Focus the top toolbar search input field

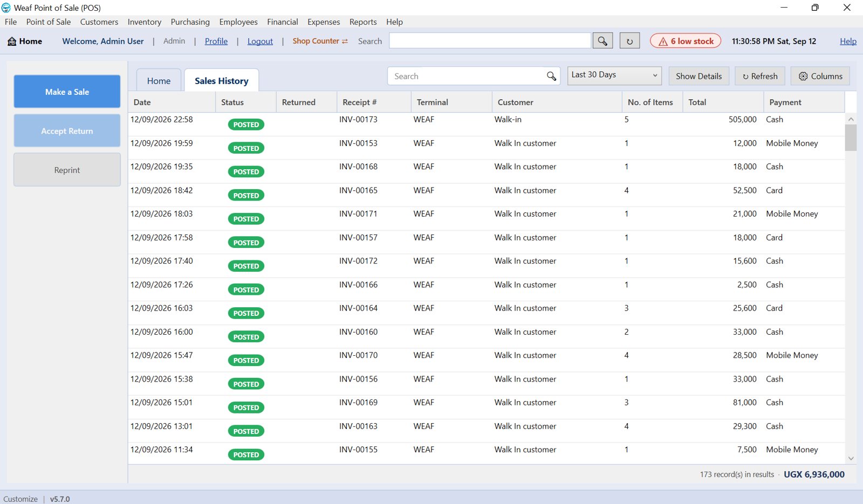point(490,40)
